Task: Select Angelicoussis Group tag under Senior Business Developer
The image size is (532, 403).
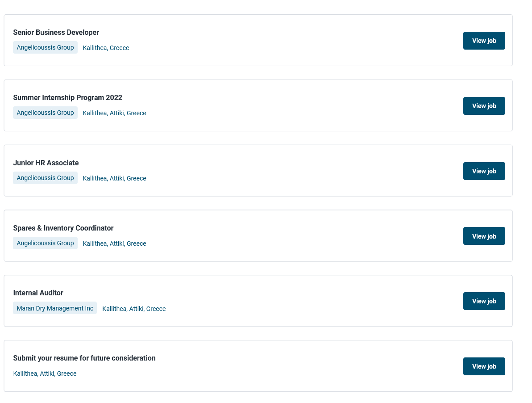Action: click(45, 47)
